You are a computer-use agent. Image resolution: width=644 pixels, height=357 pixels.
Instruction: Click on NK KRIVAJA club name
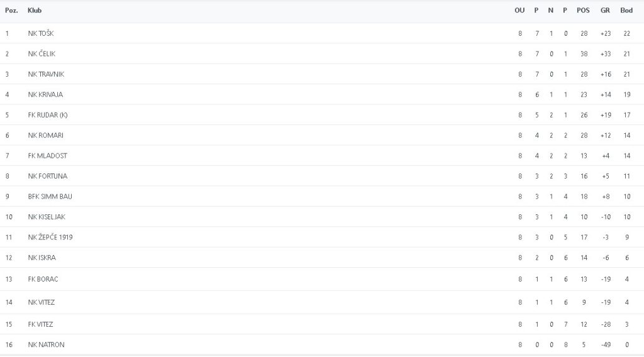[45, 94]
